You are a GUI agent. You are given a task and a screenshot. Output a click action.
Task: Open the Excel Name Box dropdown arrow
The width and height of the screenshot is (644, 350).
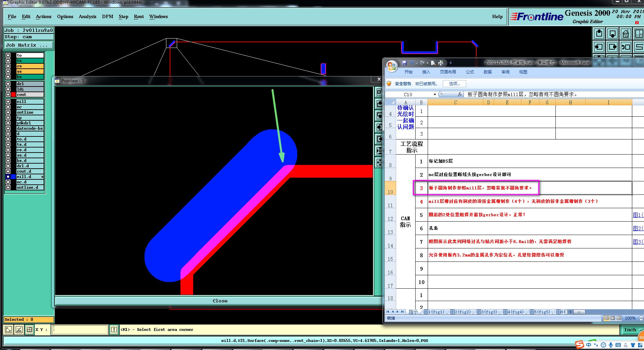coord(435,95)
